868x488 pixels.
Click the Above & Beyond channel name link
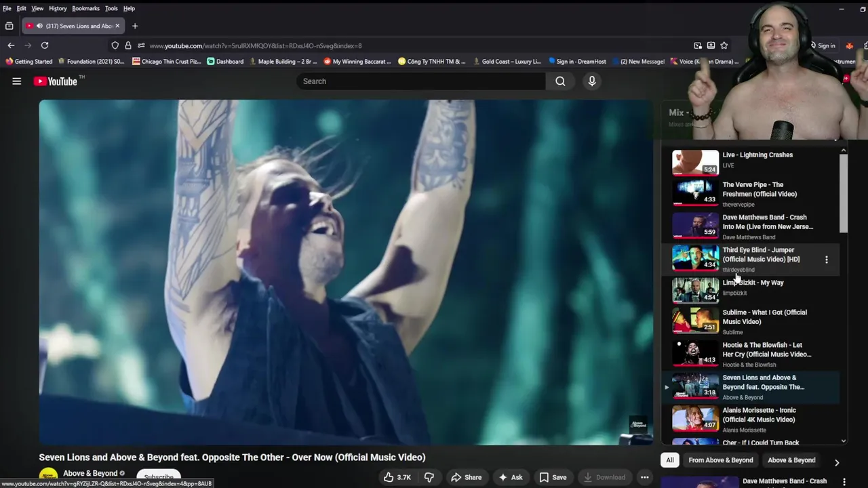(90, 473)
